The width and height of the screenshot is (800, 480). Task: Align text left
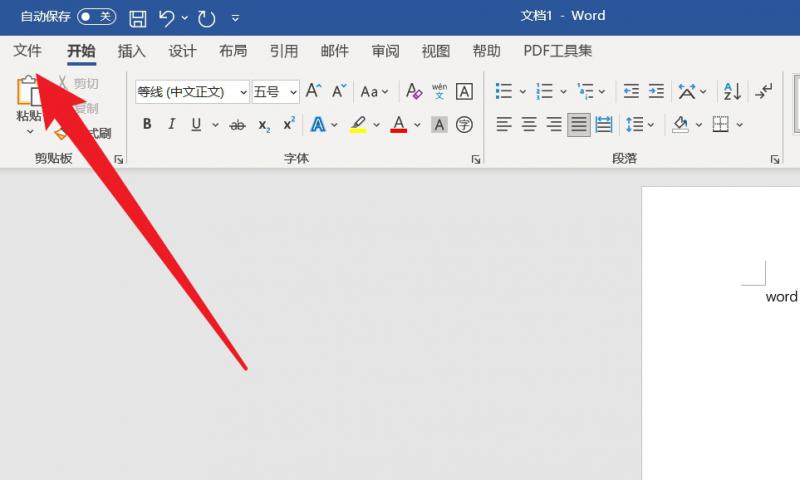pyautogui.click(x=504, y=124)
